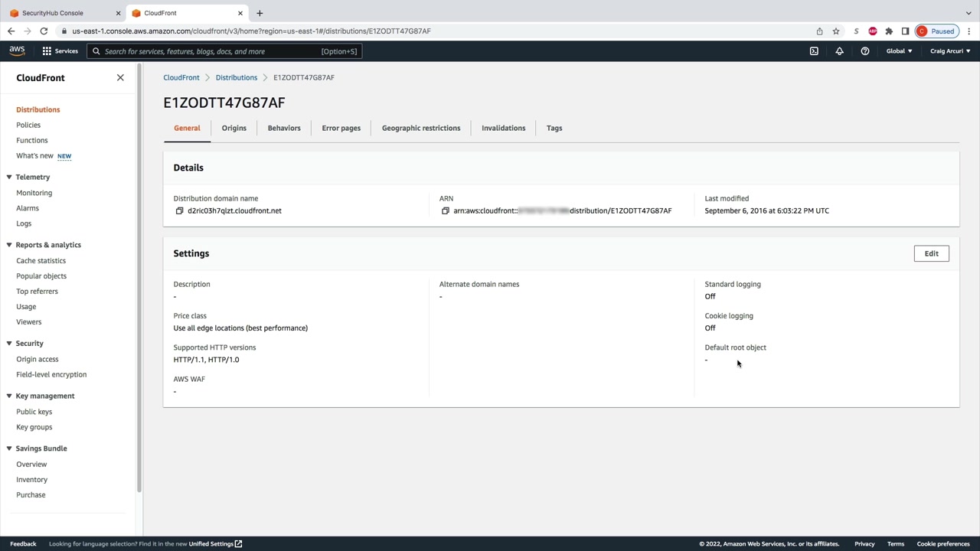Toggle the browser side panel

pyautogui.click(x=905, y=31)
